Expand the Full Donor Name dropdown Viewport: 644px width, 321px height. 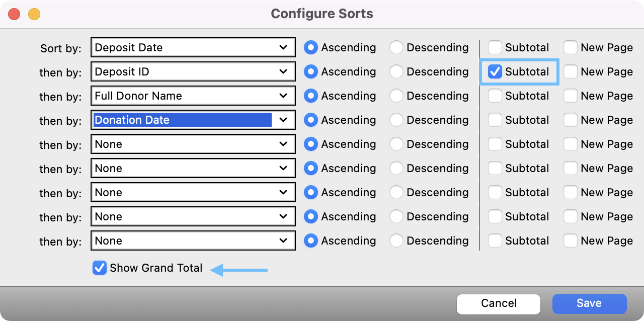193,96
